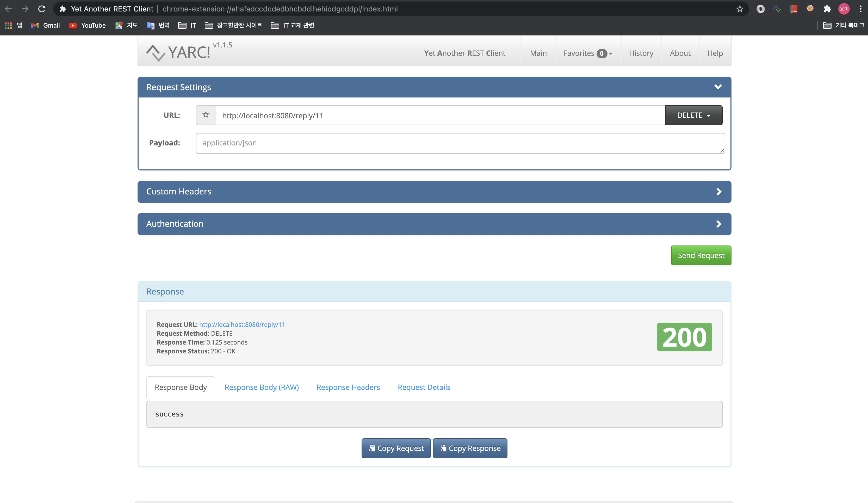This screenshot has height=503, width=868.
Task: Open the IT 교재 관련 bookmark folder
Action: pos(293,25)
